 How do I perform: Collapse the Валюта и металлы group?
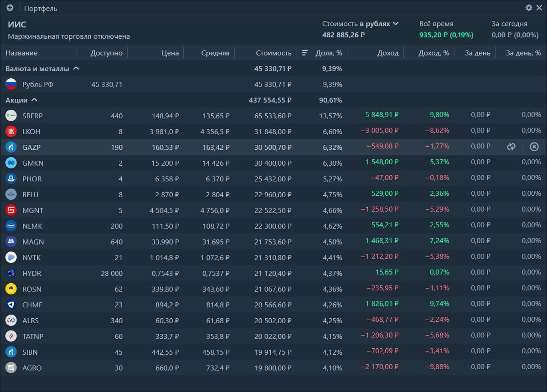pyautogui.click(x=76, y=69)
